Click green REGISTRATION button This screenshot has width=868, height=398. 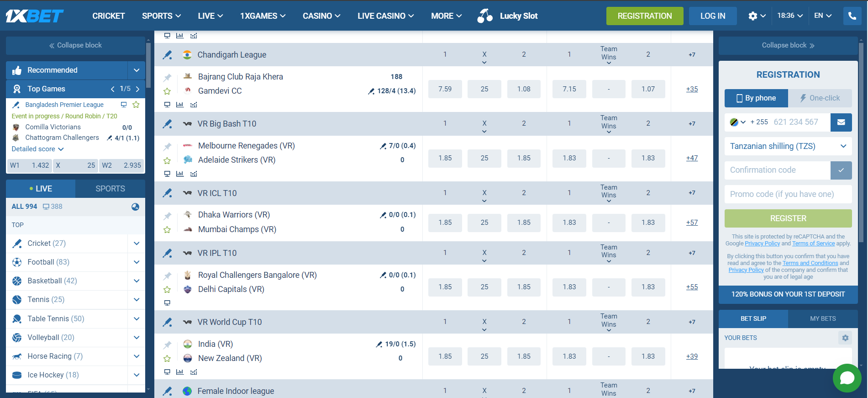(645, 16)
